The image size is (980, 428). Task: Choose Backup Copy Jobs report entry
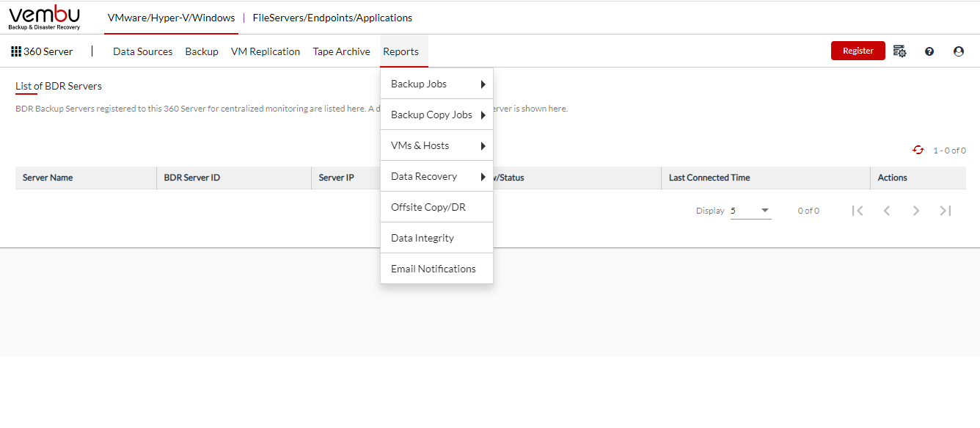[x=437, y=115]
